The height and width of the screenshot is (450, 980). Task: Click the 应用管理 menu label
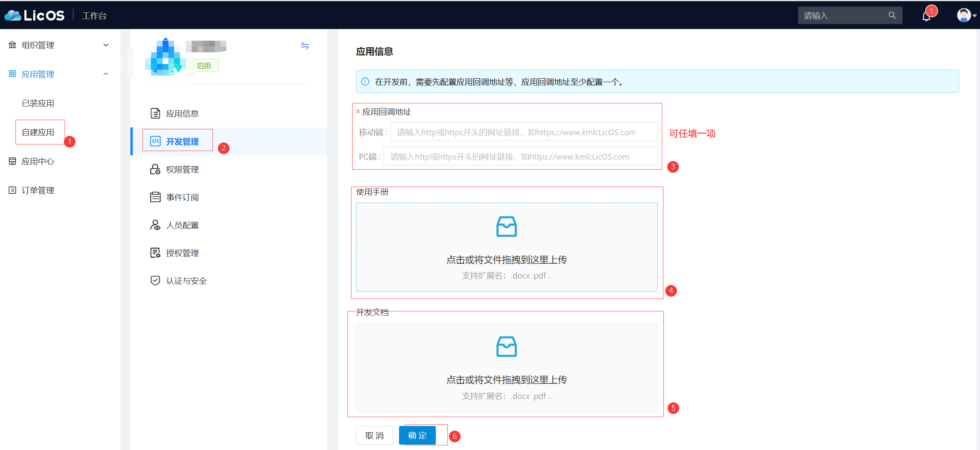pyautogui.click(x=38, y=74)
